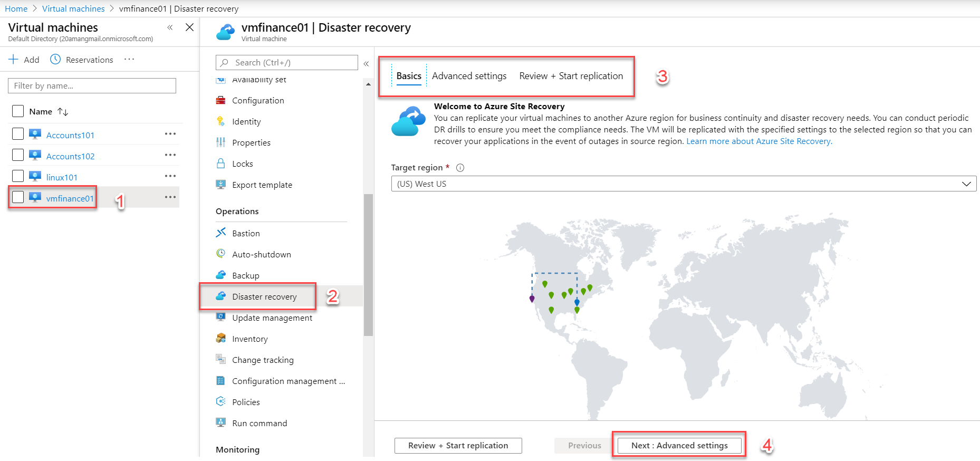Click the Locks padlock icon
The height and width of the screenshot is (461, 980).
pyautogui.click(x=221, y=164)
